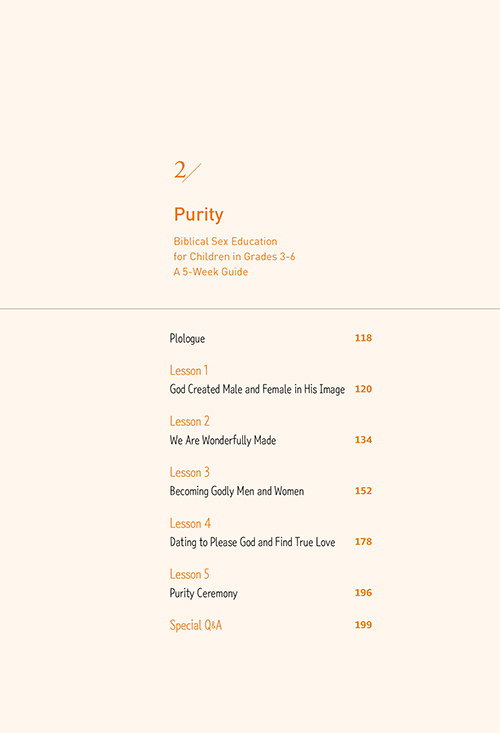This screenshot has width=500, height=733.
Task: Click the chapter number 2 mark
Action: pos(187,171)
